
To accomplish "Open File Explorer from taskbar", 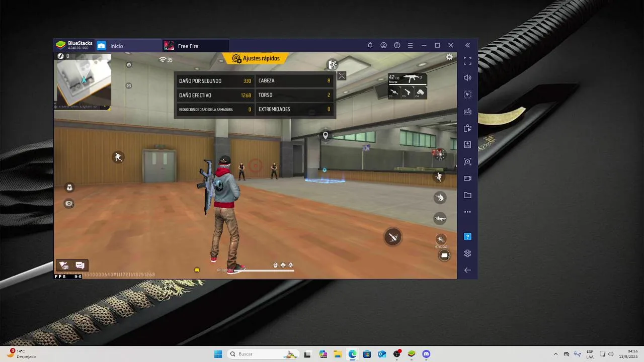I will 338,354.
